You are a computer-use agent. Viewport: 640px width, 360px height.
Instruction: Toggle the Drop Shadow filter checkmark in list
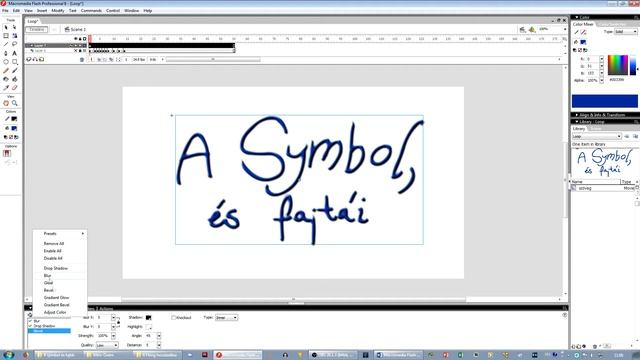(30, 326)
